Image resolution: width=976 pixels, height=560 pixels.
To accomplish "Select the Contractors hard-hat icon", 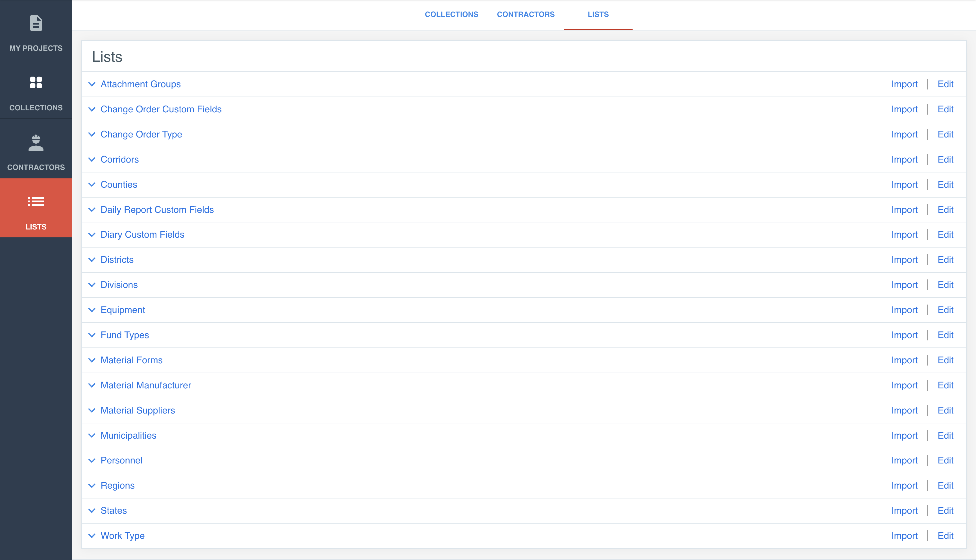I will [36, 143].
